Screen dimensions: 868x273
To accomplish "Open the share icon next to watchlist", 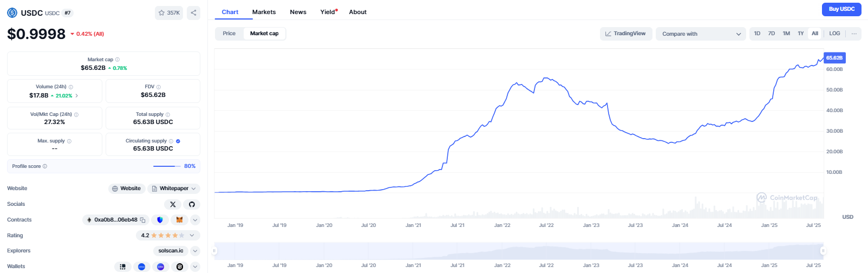I will tap(193, 12).
